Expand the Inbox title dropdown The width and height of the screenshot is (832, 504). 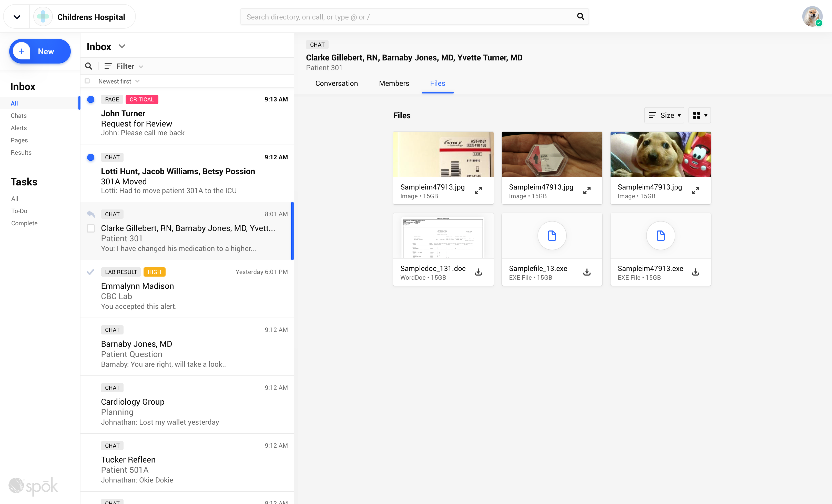click(x=122, y=46)
